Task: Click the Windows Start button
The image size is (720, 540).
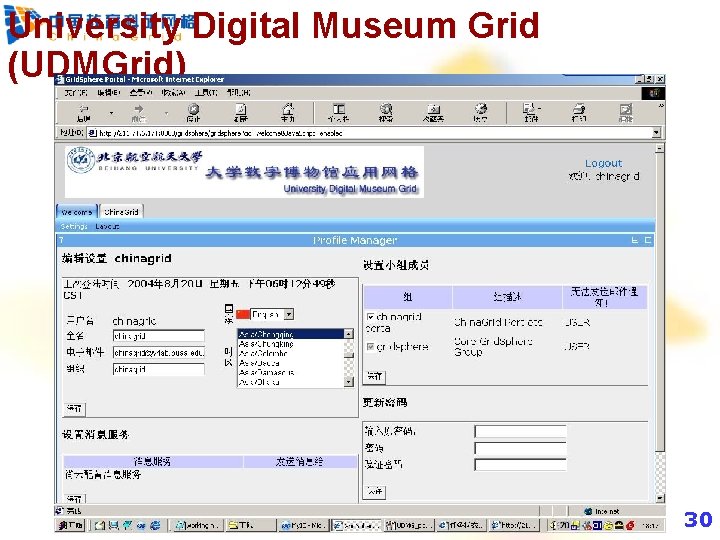Action: click(70, 525)
